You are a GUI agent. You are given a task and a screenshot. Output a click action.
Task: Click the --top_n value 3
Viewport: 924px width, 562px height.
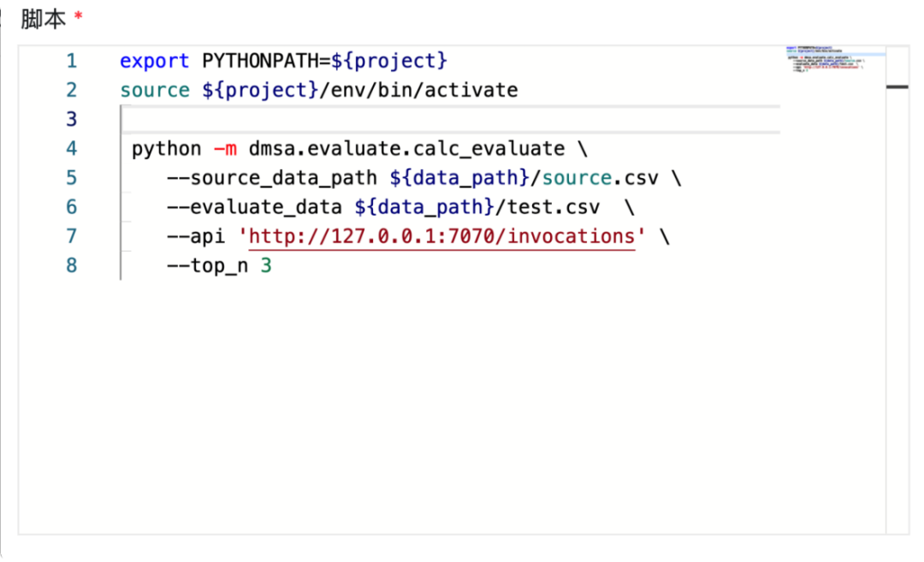coord(266,265)
